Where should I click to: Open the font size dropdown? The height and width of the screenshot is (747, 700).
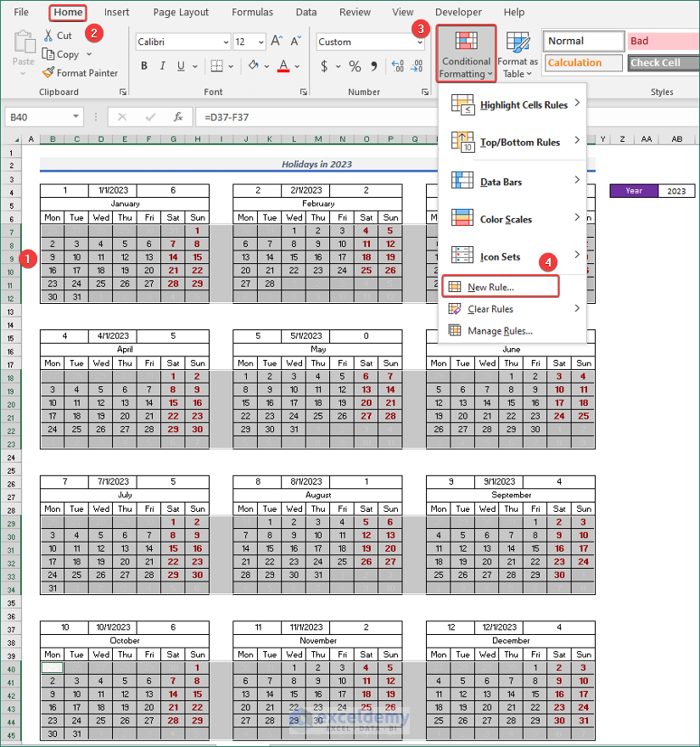click(x=261, y=42)
